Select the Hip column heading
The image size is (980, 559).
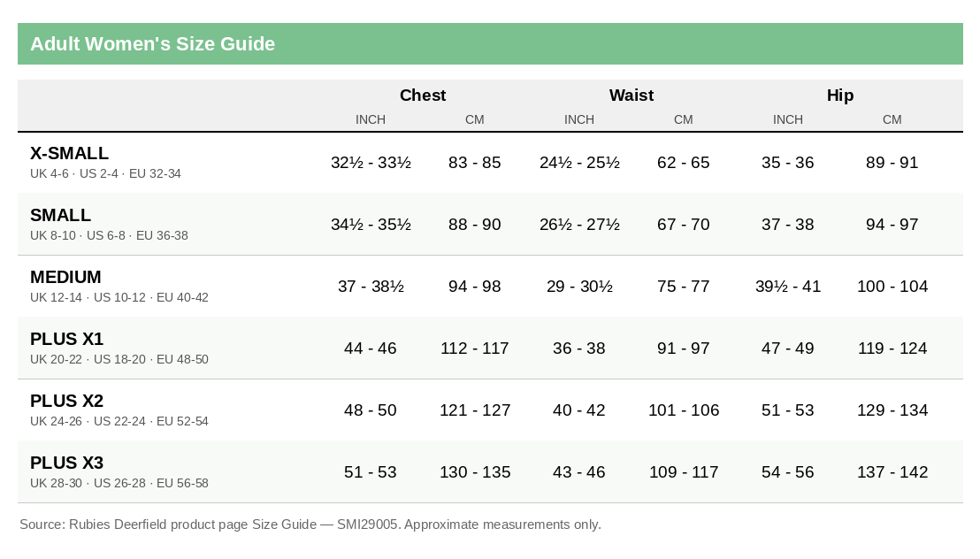coord(840,95)
